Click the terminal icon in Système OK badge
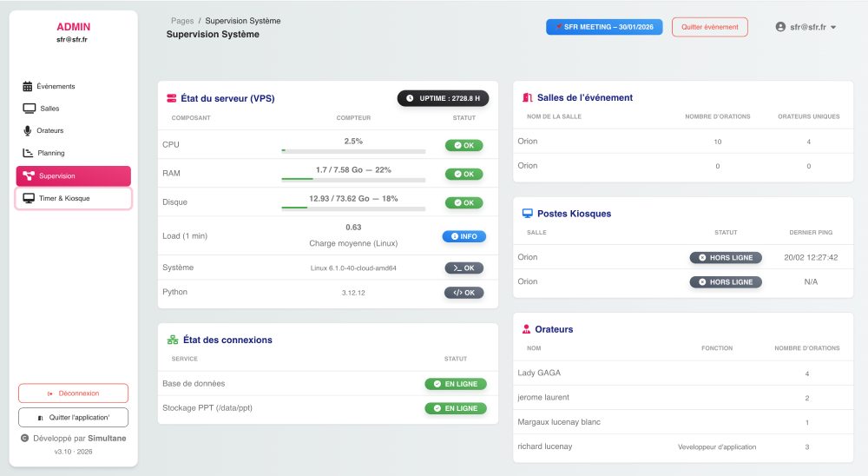Image resolution: width=868 pixels, height=476 pixels. point(457,268)
